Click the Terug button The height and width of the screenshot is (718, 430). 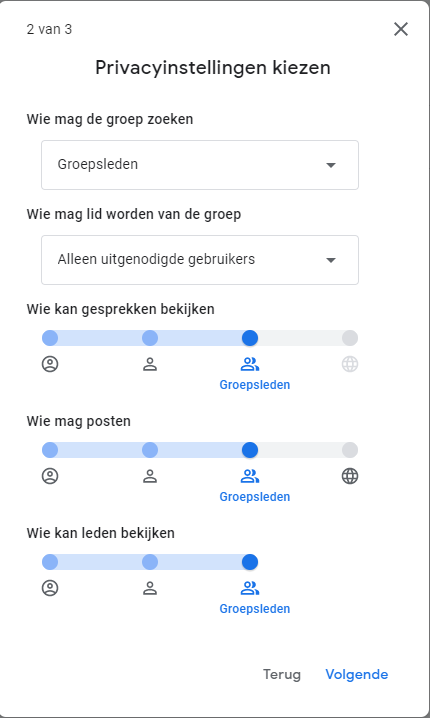tap(282, 674)
